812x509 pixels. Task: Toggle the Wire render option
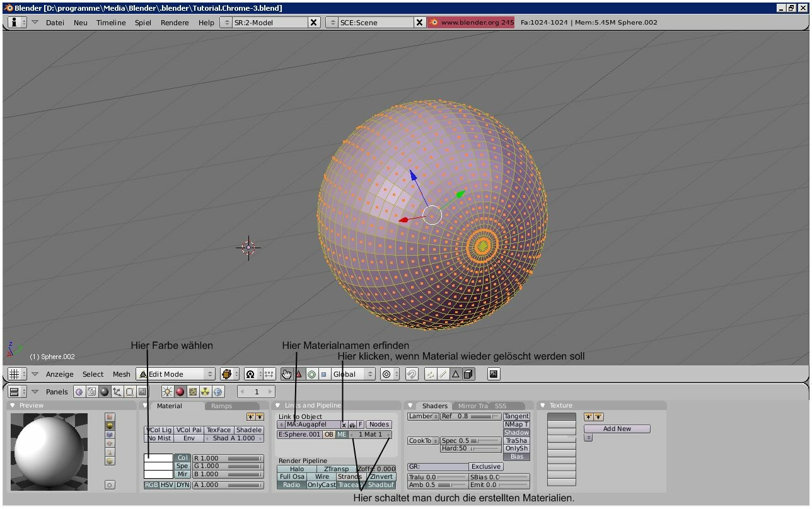[x=322, y=477]
